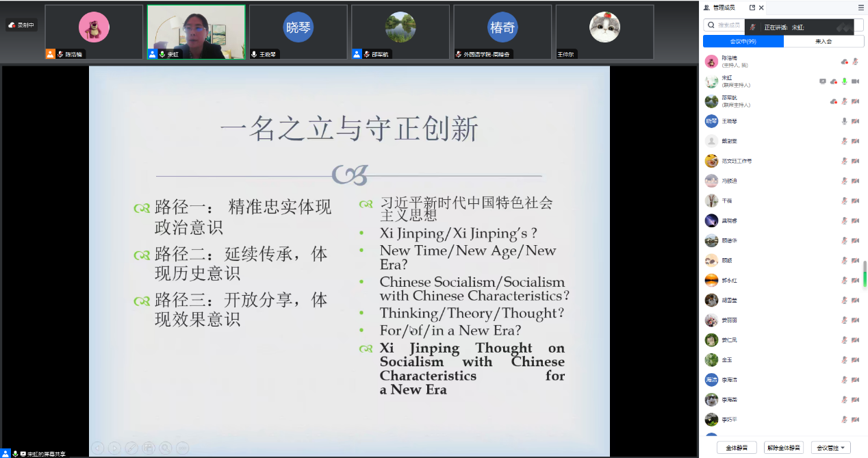Select 椿奇's video thumbnail in the top strip
The width and height of the screenshot is (868, 458).
pos(502,31)
